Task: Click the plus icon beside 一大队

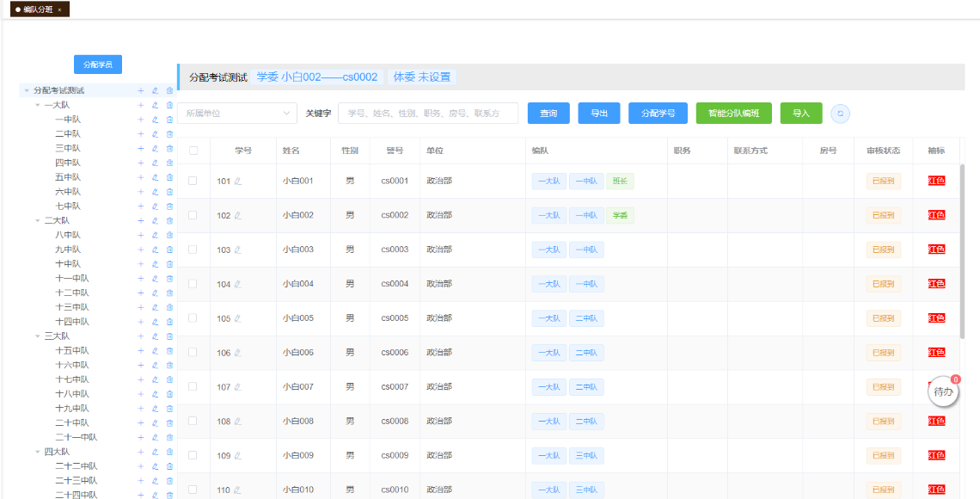Action: coord(141,105)
